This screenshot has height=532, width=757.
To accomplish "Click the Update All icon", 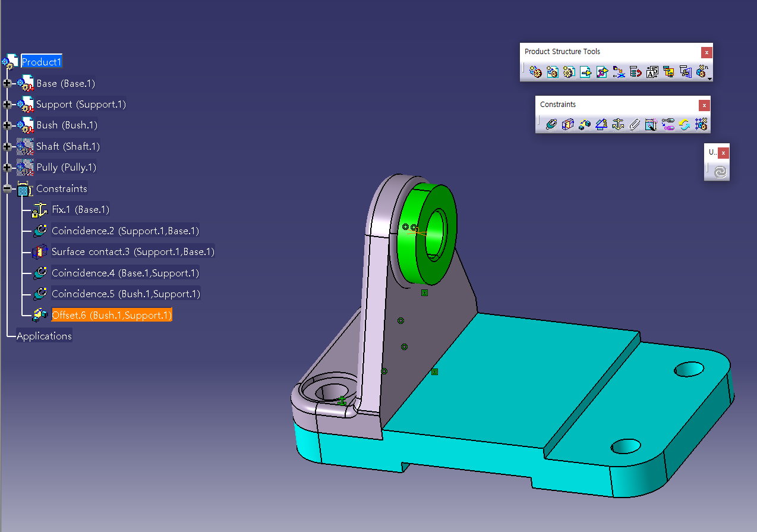I will [x=720, y=172].
